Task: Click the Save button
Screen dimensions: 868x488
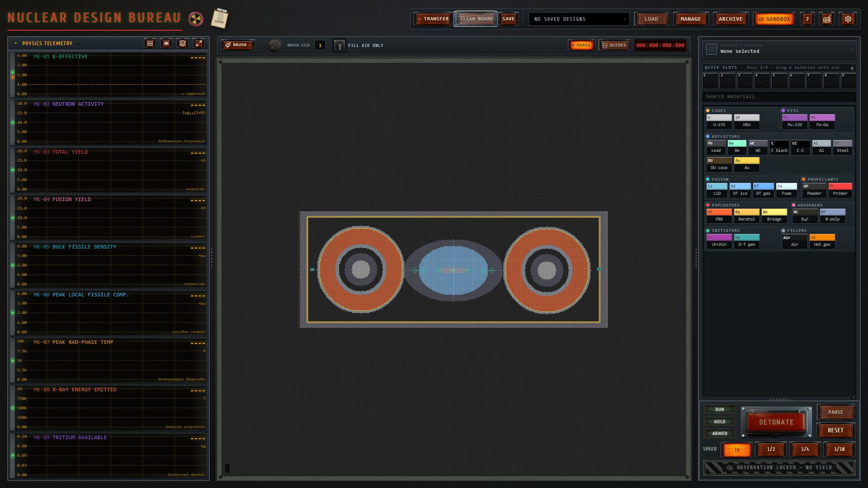Action: (508, 19)
